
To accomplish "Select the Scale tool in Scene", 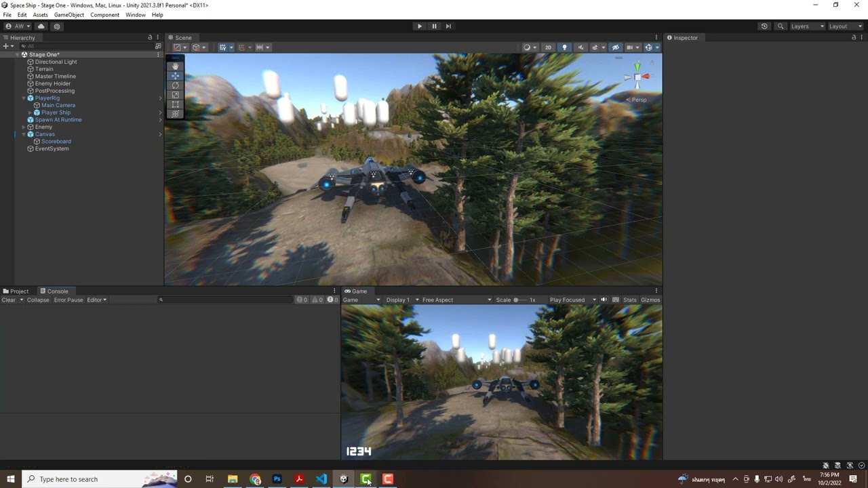I will [x=175, y=95].
